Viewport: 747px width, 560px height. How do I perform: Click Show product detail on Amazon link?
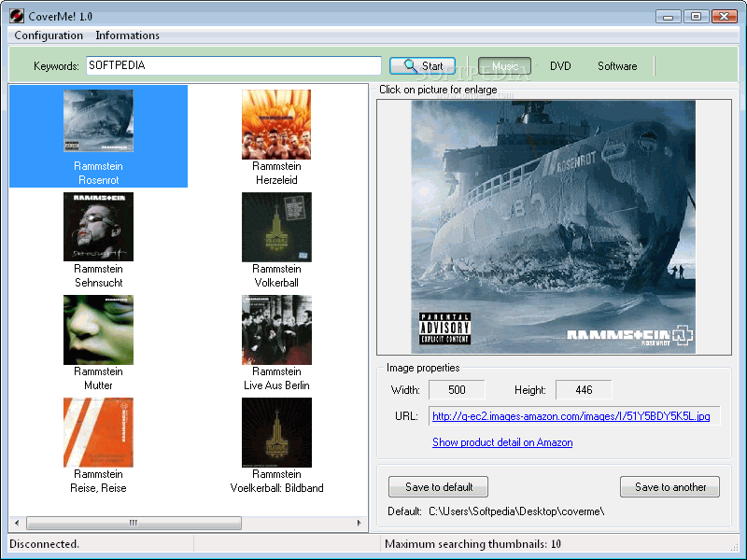[502, 442]
